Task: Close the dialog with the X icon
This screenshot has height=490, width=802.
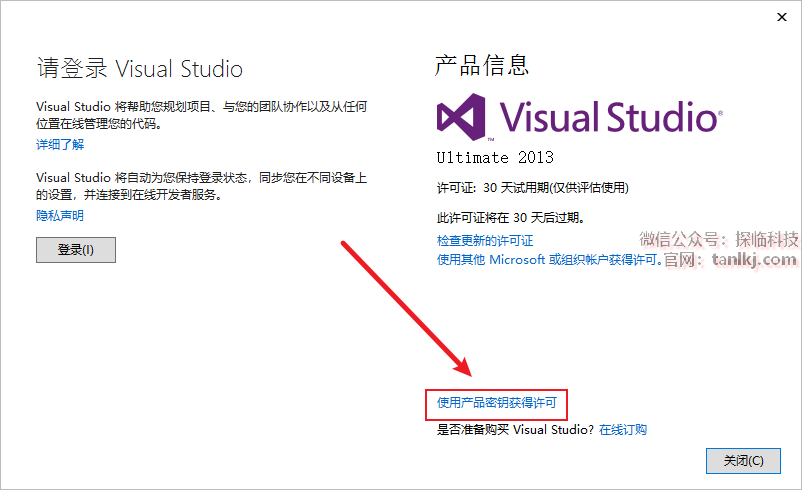Action: (x=782, y=17)
